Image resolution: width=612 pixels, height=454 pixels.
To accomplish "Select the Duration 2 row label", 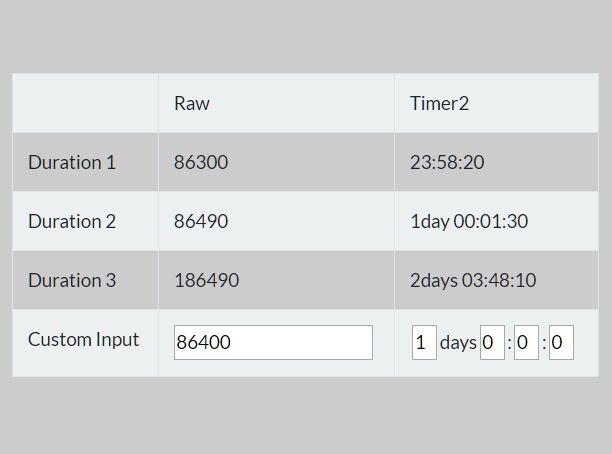I will tap(72, 221).
